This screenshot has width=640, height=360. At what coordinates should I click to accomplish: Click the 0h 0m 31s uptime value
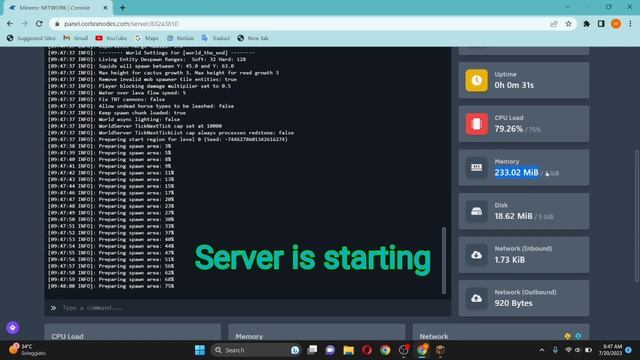[x=514, y=85]
